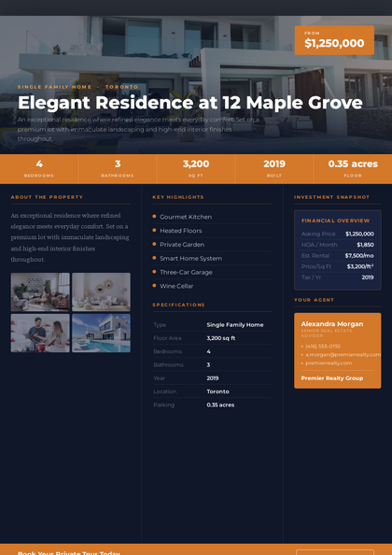
Task: Email a.morgan@premierrealty.com
Action: (343, 355)
